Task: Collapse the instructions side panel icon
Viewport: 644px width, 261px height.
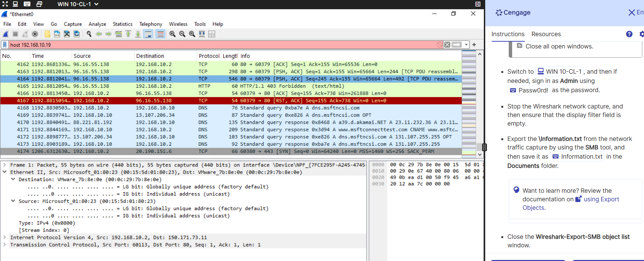Action: pos(478,4)
